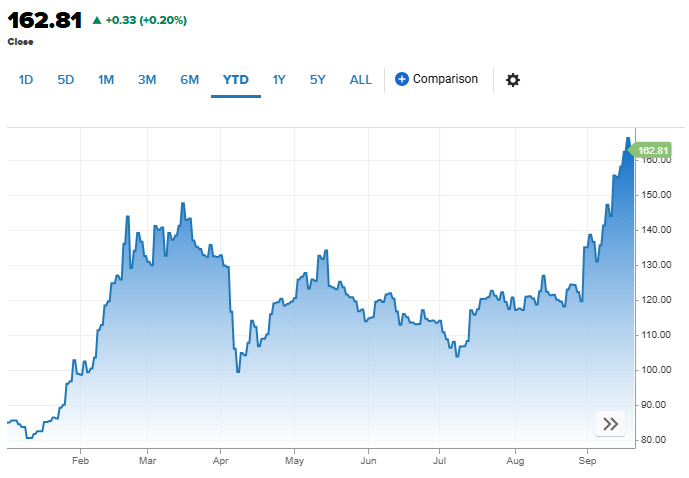The image size is (689, 478).
Task: Select the 1D time range
Action: coord(27,80)
